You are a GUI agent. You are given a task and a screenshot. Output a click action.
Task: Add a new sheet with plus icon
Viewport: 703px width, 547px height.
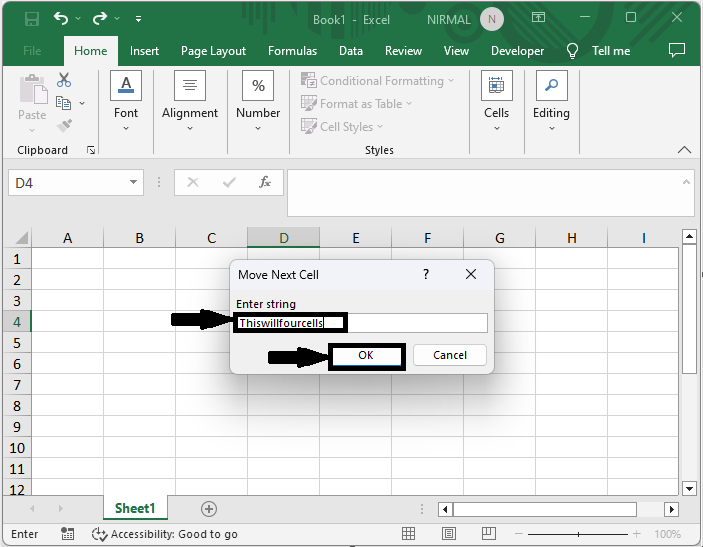[x=209, y=509]
